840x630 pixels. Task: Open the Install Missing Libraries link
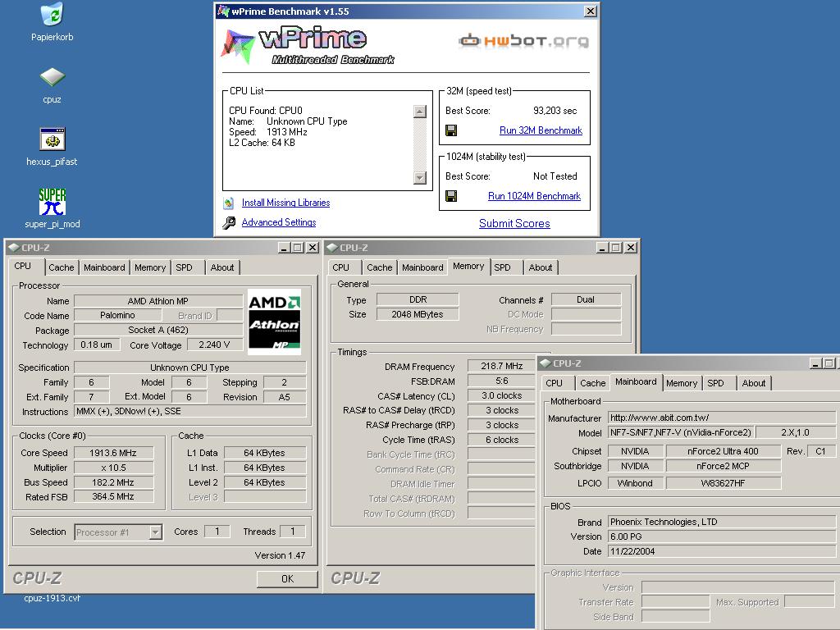tap(285, 203)
